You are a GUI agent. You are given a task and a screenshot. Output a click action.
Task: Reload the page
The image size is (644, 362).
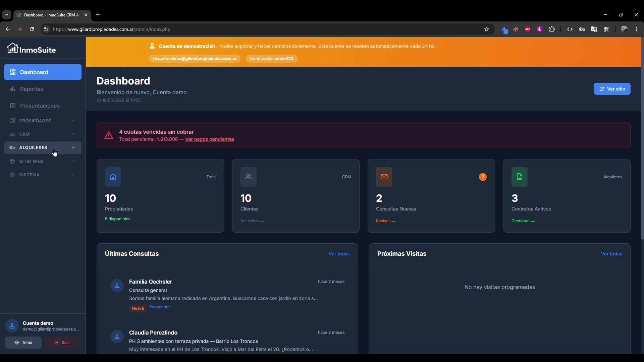[x=32, y=29]
